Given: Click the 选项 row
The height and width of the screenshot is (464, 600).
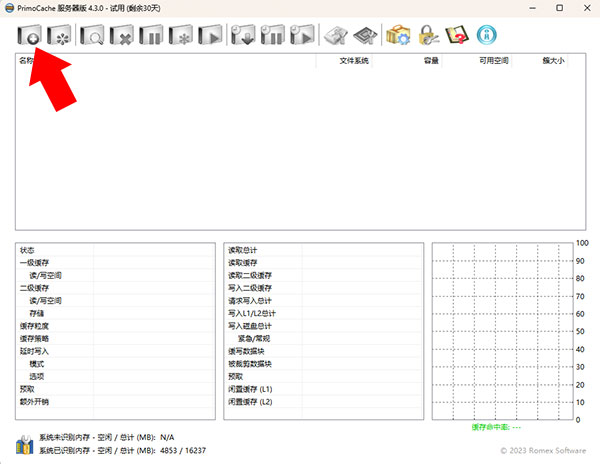Looking at the screenshot, I should (115, 376).
